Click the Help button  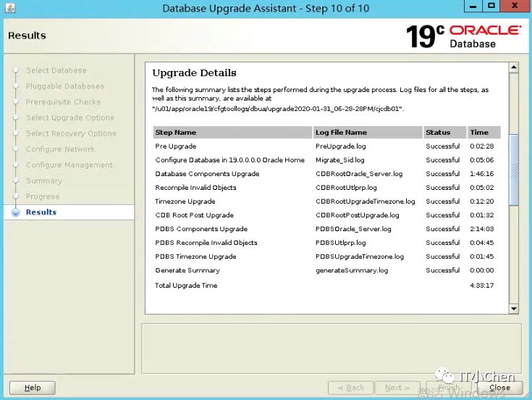(33, 388)
